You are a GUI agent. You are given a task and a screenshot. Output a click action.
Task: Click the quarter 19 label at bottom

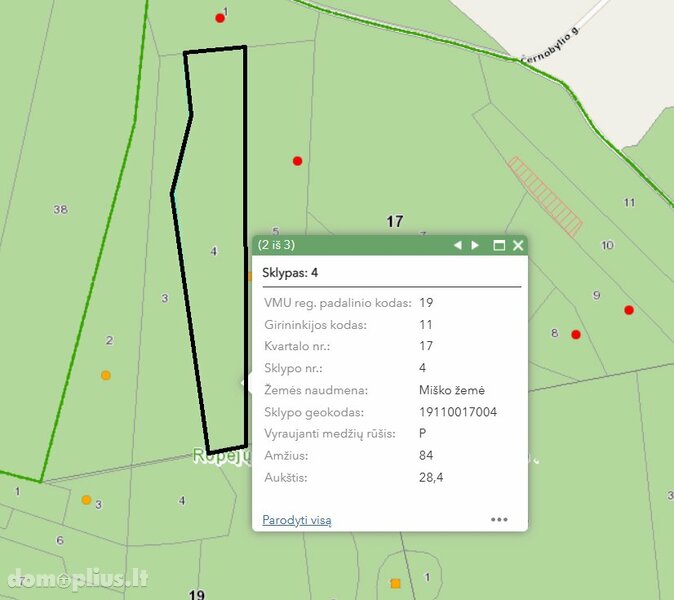click(x=196, y=594)
